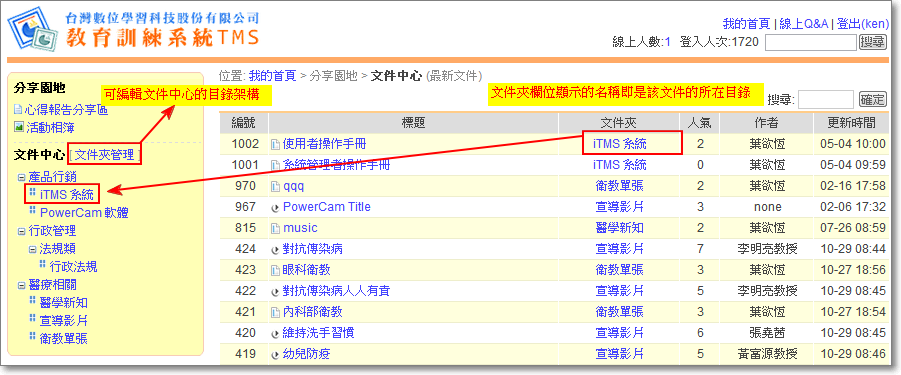Collapse the 產品行銷 tree node
This screenshot has height=375, width=901.
coord(21,177)
